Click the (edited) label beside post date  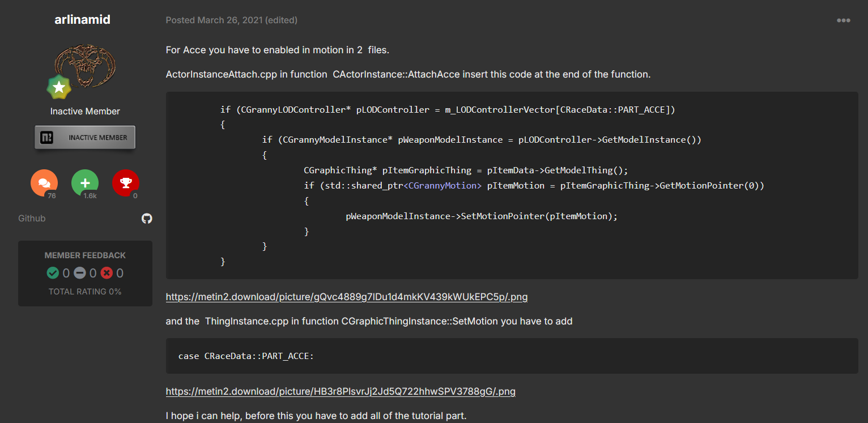(281, 20)
